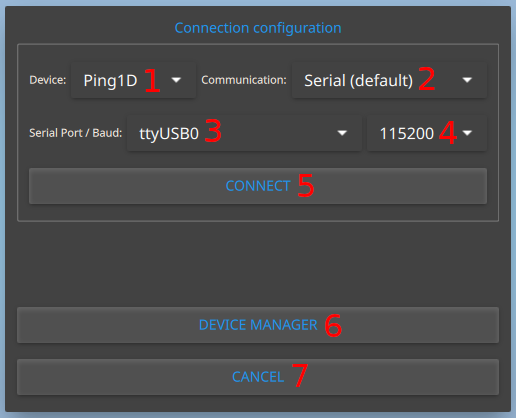Open the baud rate dropdown showing 115200

pos(427,133)
